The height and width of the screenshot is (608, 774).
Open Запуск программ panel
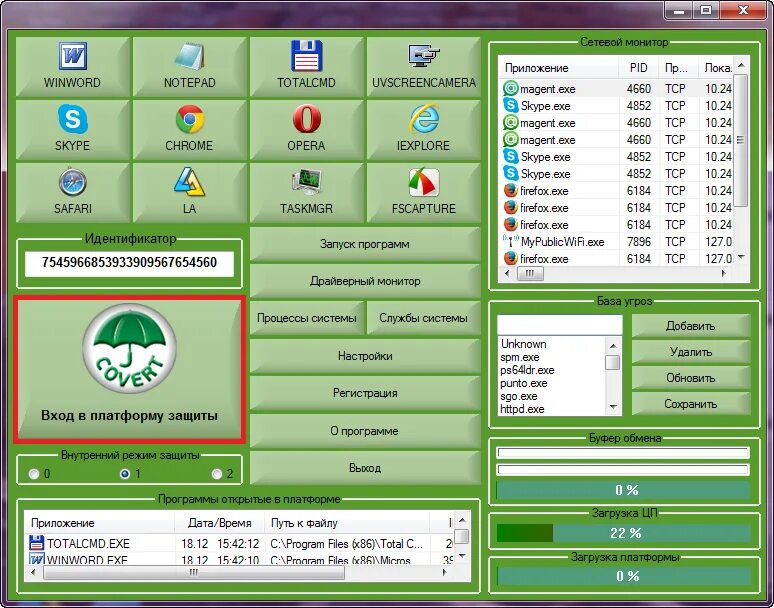(x=365, y=244)
